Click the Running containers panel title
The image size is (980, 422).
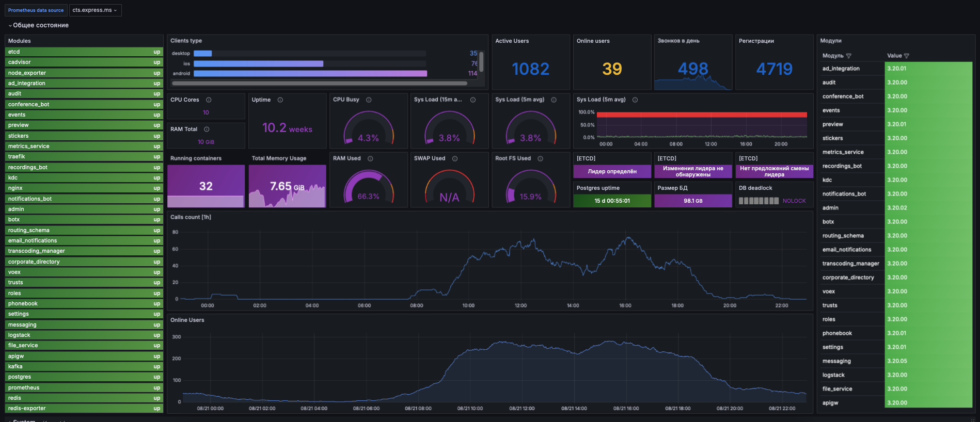tap(196, 158)
